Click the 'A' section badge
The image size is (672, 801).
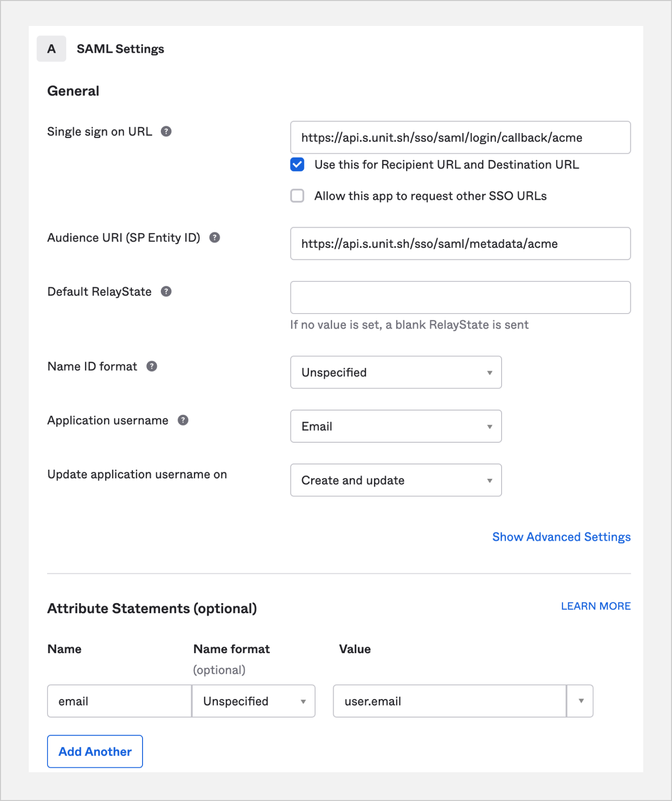(51, 49)
